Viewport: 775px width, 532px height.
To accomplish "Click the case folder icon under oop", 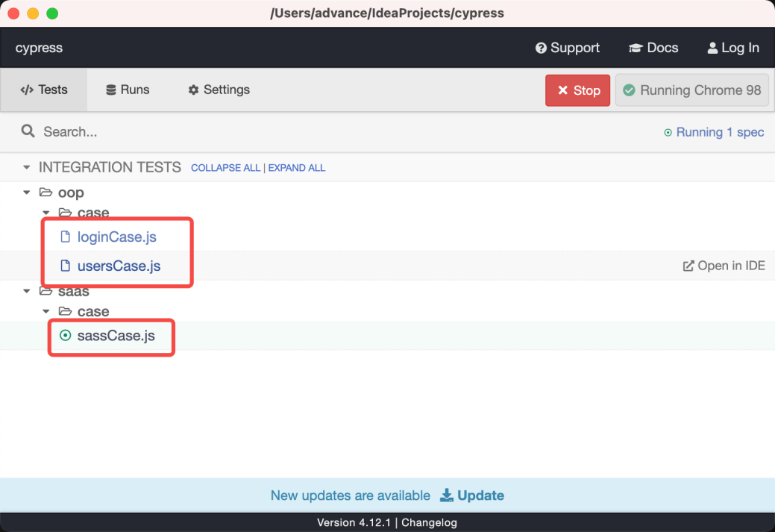I will tap(65, 213).
